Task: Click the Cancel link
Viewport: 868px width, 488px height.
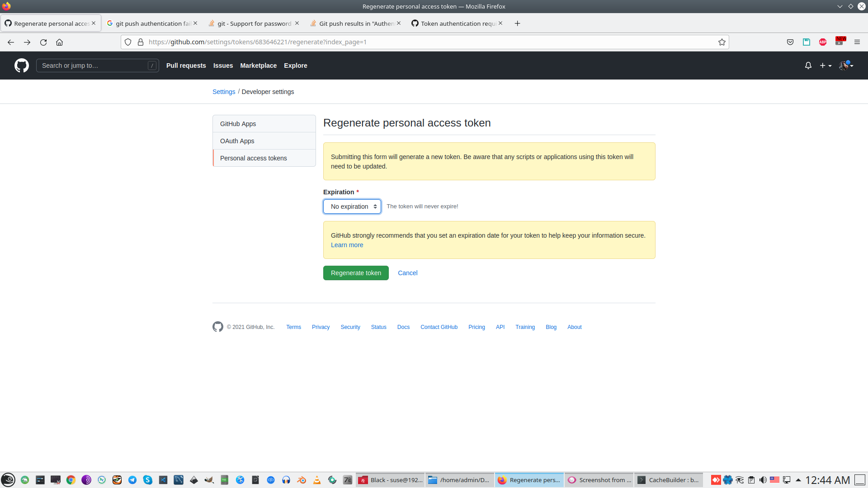Action: 407,273
